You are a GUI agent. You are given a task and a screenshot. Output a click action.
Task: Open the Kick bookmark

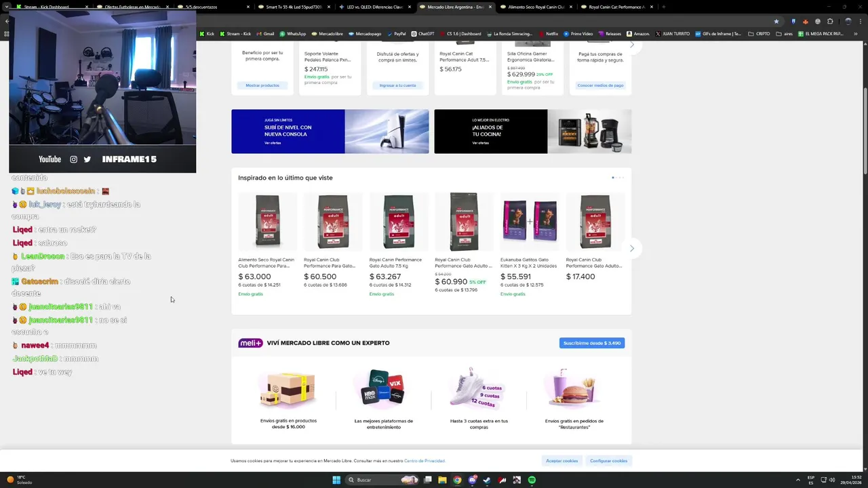(207, 33)
